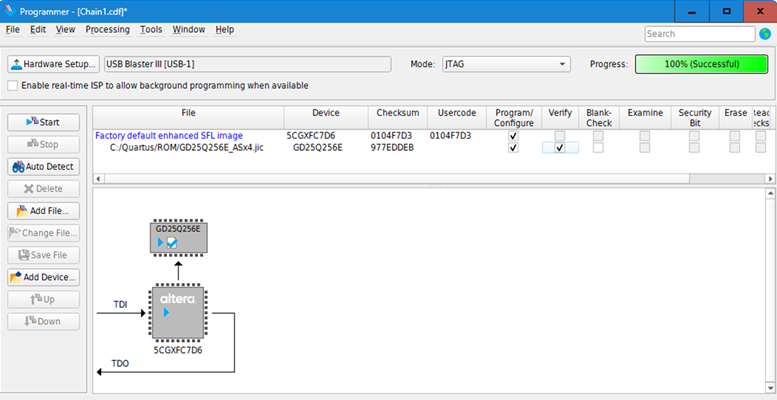
Task: Click checksum value 977EDDEB
Action: (x=392, y=147)
